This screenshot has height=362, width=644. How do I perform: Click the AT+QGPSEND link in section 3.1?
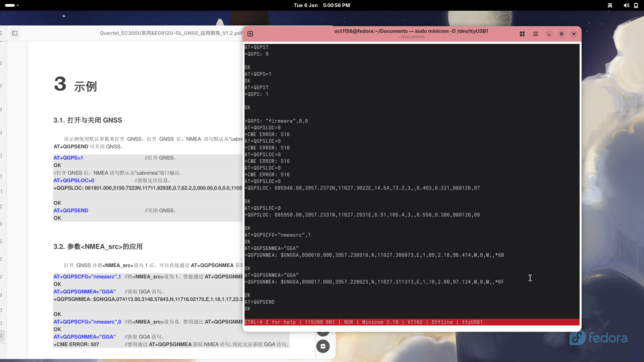tap(71, 210)
